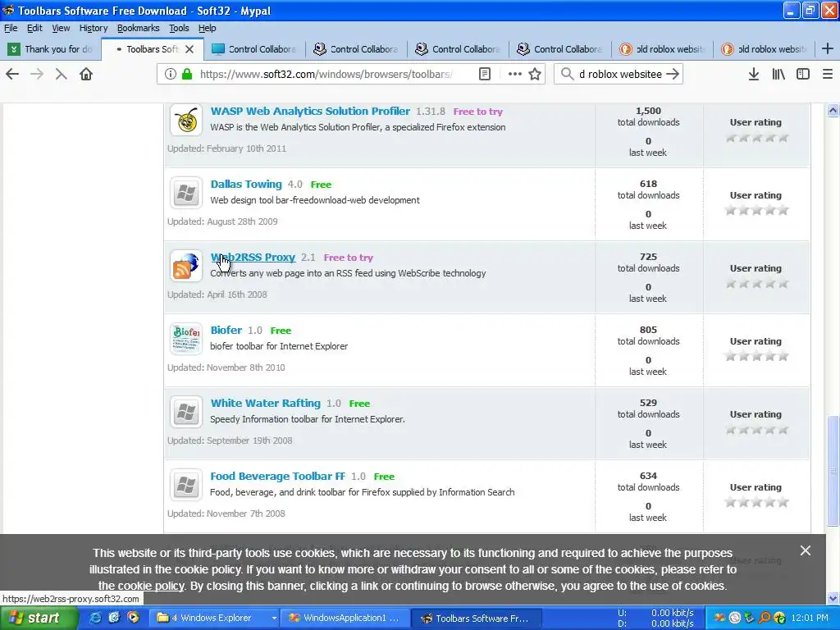This screenshot has height=630, width=840.
Task: Open the Bookmarks menu
Action: pos(138,28)
